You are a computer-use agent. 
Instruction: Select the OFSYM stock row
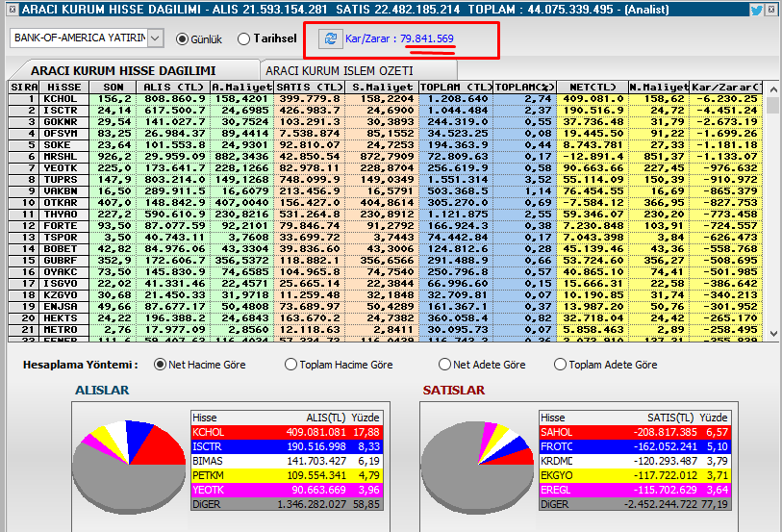point(386,134)
